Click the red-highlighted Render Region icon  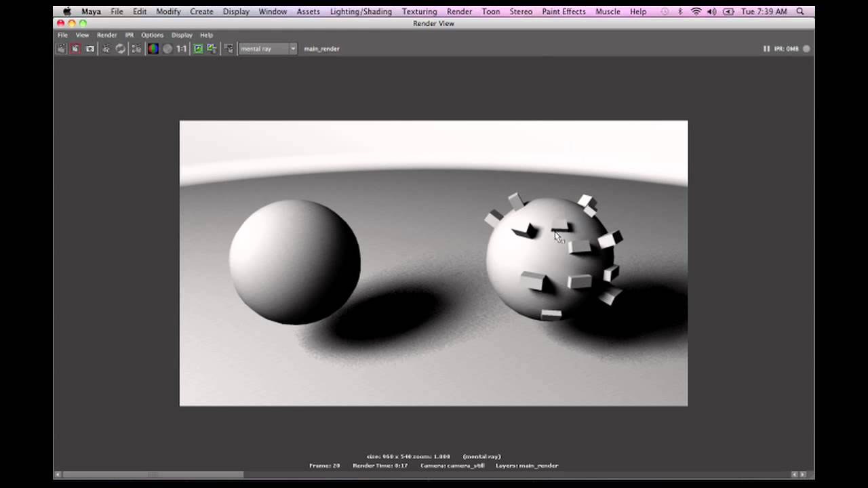75,49
